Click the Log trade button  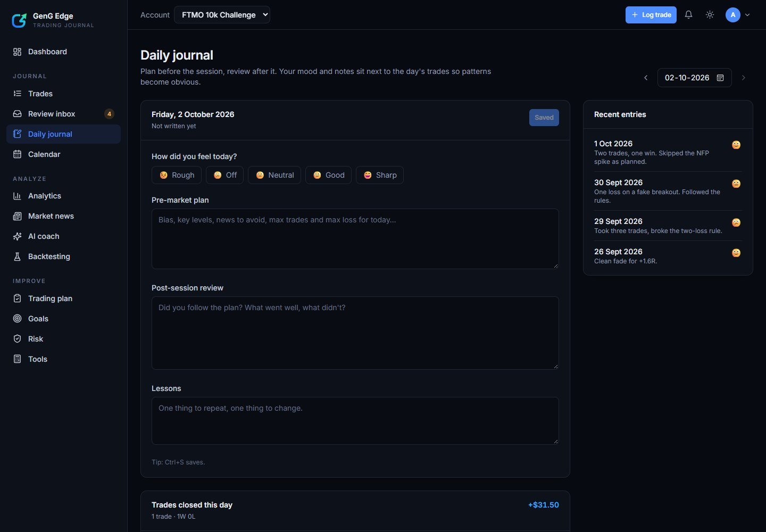pyautogui.click(x=651, y=15)
